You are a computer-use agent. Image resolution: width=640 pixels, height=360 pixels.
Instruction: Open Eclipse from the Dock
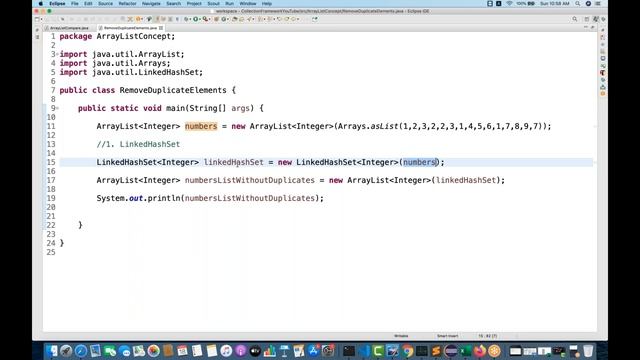[x=451, y=351]
